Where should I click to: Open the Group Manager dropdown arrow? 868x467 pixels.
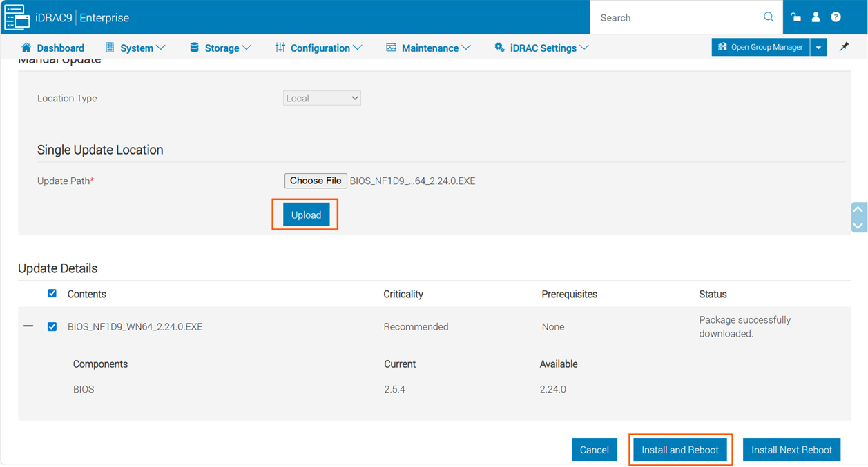point(818,47)
